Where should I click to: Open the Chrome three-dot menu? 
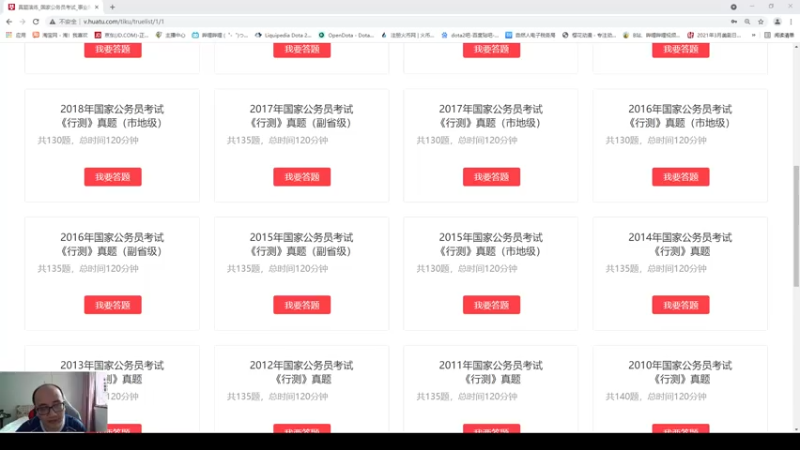pos(791,21)
